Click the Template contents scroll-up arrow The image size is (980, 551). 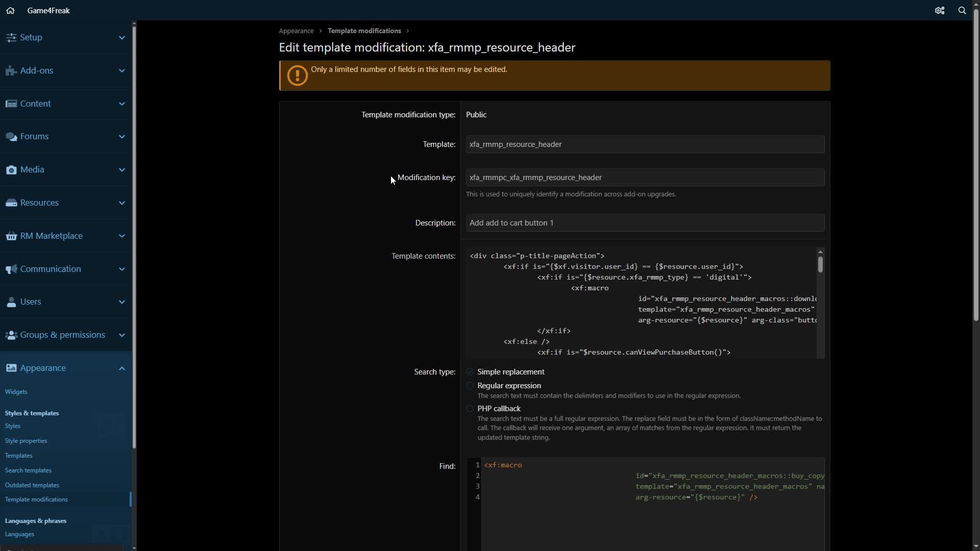point(820,252)
